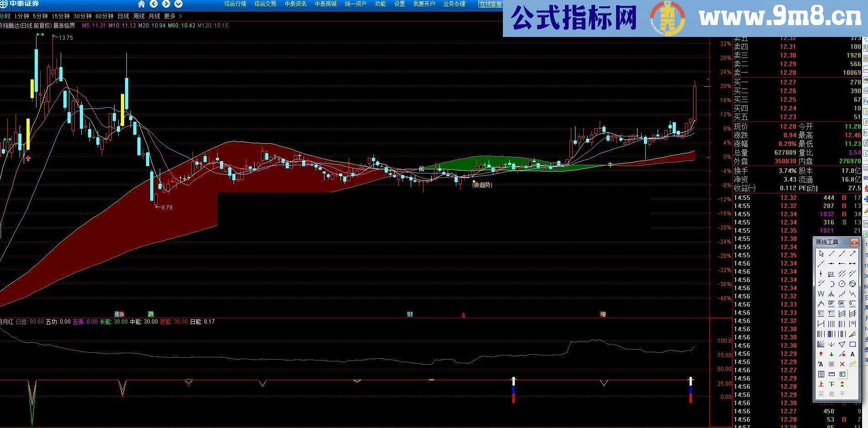Expand the 上 marker tool options in drawing panel
Viewport: 868px width, 428px height.
(821, 384)
